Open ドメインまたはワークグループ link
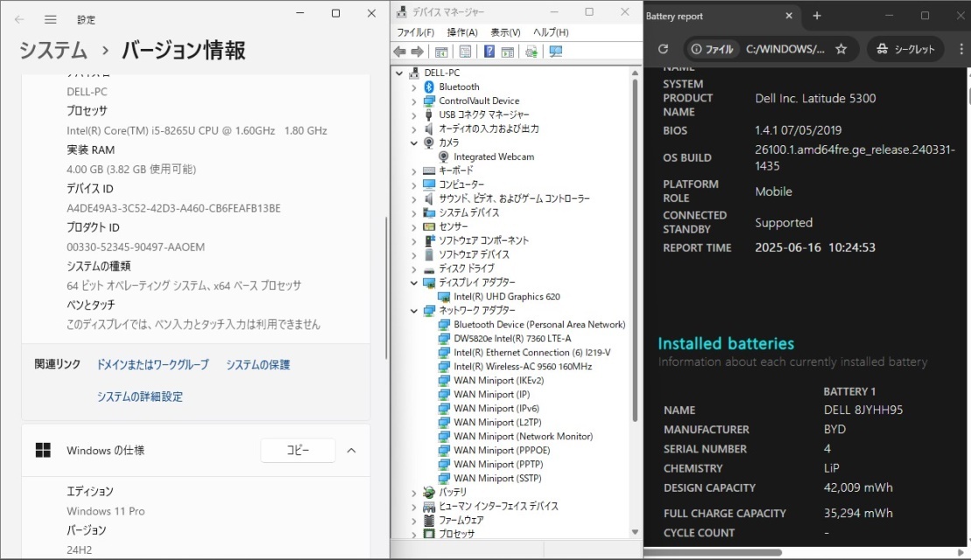971x560 pixels. 152,365
